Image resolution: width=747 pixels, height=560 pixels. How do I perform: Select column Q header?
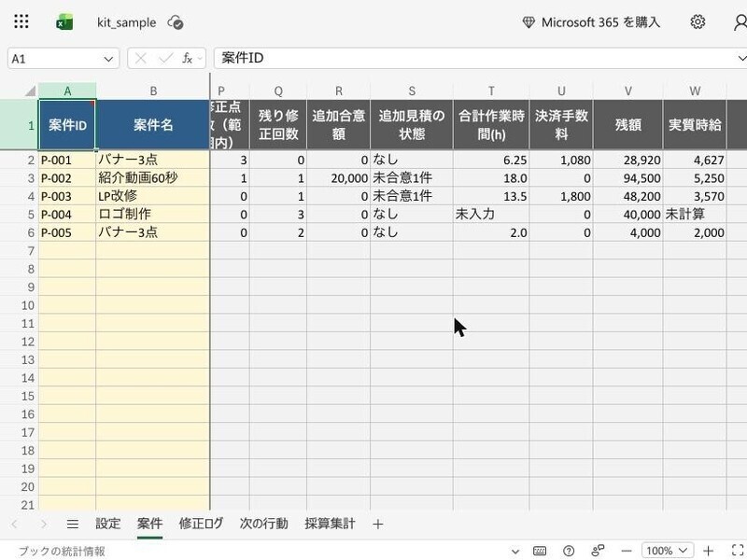click(x=278, y=91)
